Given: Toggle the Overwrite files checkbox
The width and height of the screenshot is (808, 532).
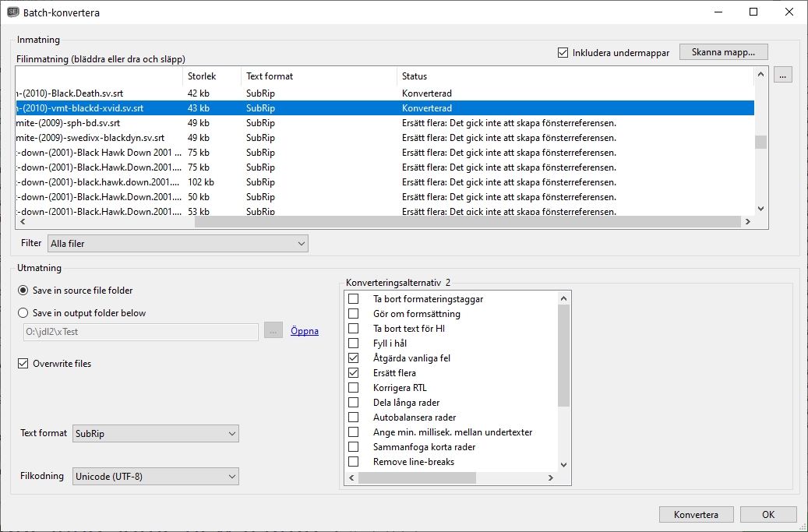Looking at the screenshot, I should pos(23,363).
